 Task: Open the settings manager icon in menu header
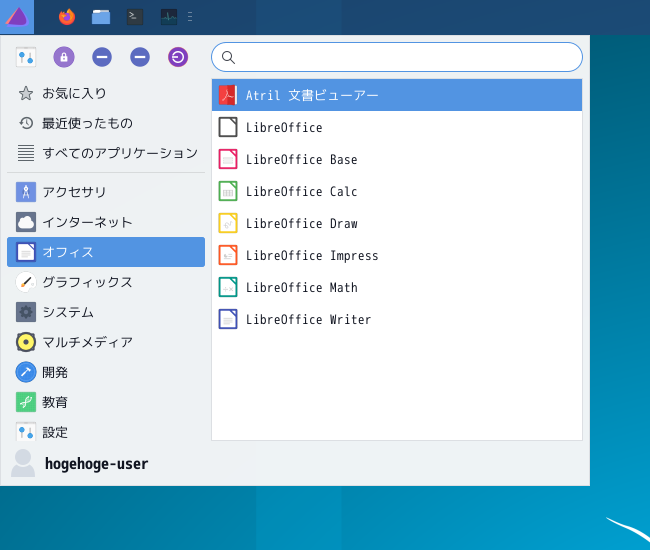point(26,57)
